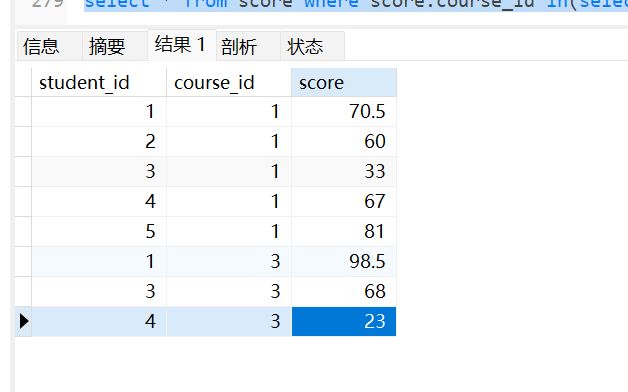Select the score cell 98.5
The width and height of the screenshot is (628, 392).
click(344, 261)
